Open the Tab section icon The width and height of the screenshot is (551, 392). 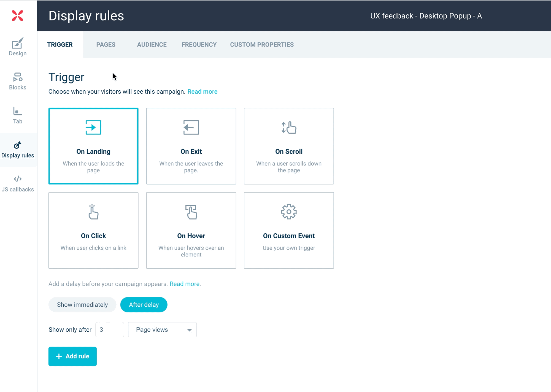point(18,111)
